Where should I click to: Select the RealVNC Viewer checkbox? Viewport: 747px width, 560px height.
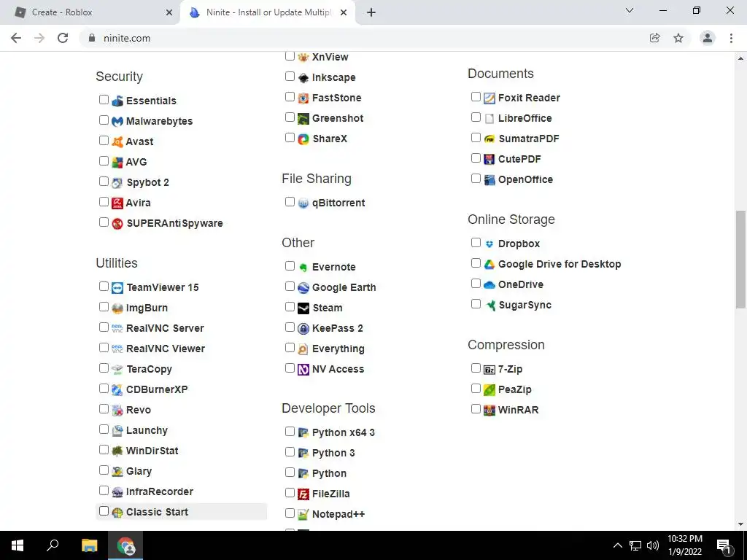pyautogui.click(x=104, y=348)
